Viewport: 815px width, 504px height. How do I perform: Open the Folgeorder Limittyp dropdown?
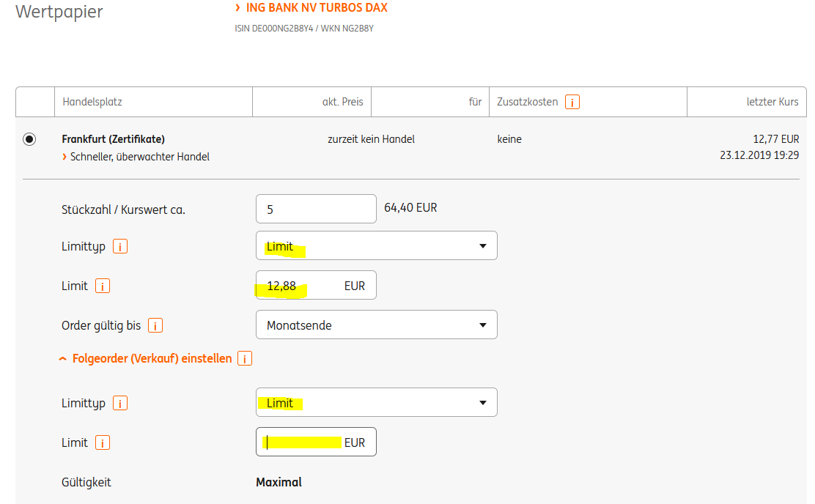pyautogui.click(x=376, y=402)
